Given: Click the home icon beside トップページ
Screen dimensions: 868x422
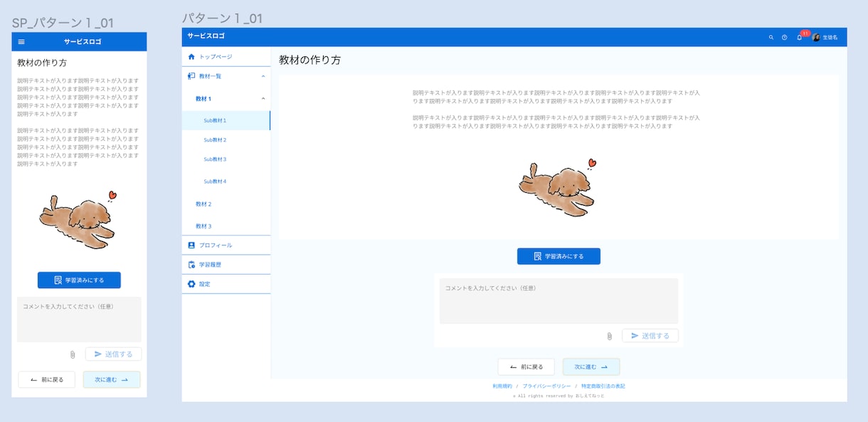Looking at the screenshot, I should click(x=191, y=56).
